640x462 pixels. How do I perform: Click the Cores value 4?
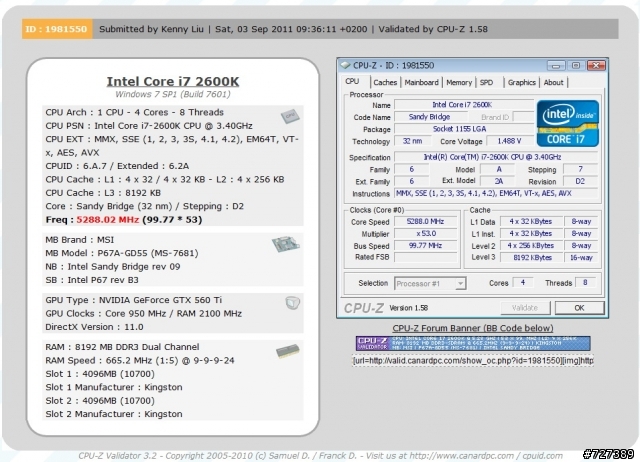[x=523, y=282]
